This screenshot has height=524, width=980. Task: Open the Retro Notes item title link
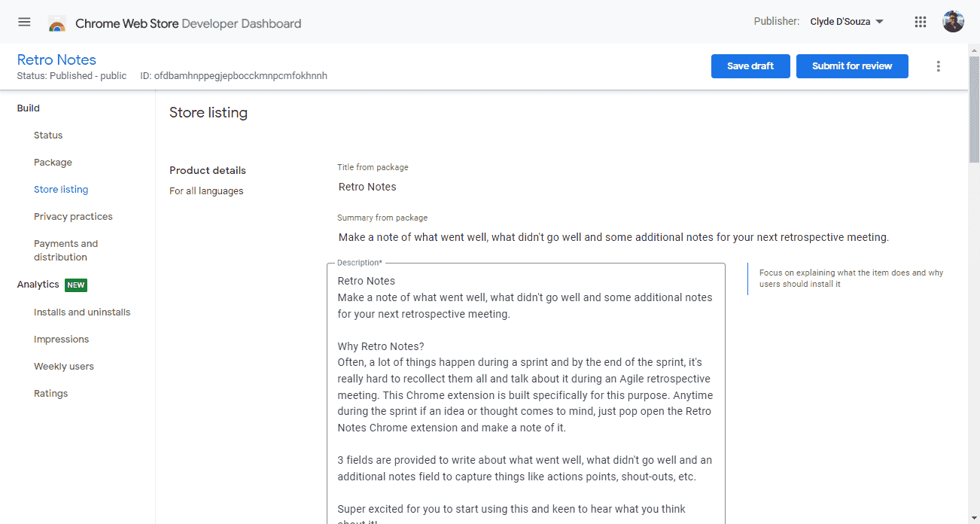(x=56, y=59)
